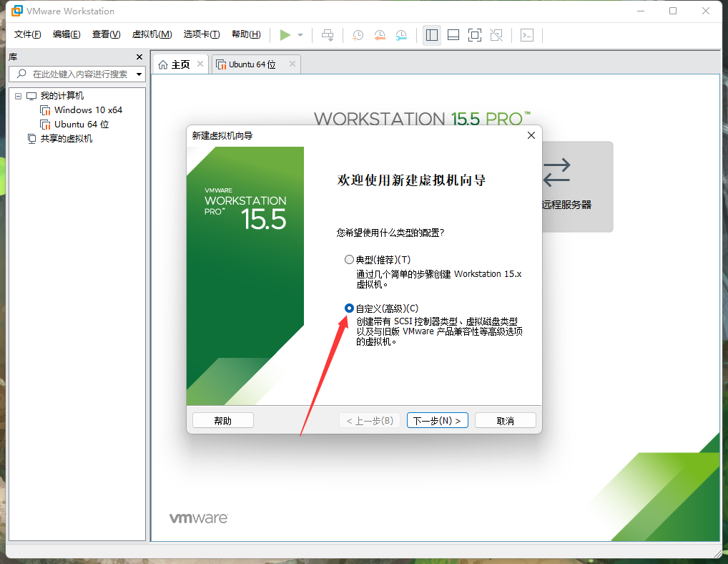Toggle the library sidebar view icon
Image resolution: width=728 pixels, height=564 pixels.
point(432,35)
